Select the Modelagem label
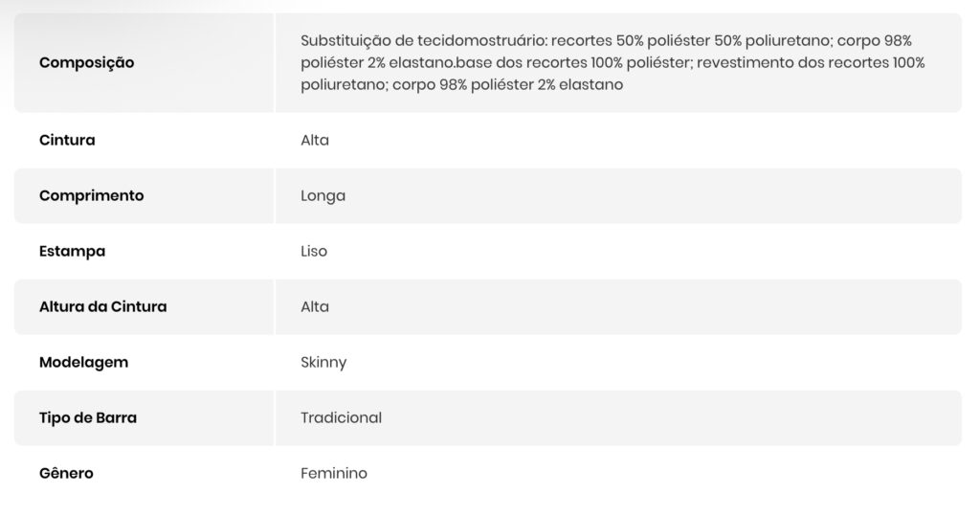 coord(83,362)
